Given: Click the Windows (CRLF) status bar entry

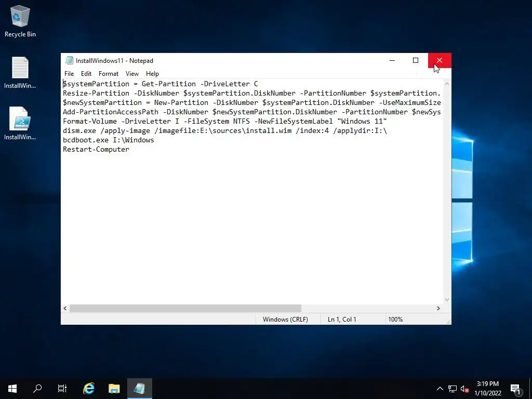Looking at the screenshot, I should 285,320.
